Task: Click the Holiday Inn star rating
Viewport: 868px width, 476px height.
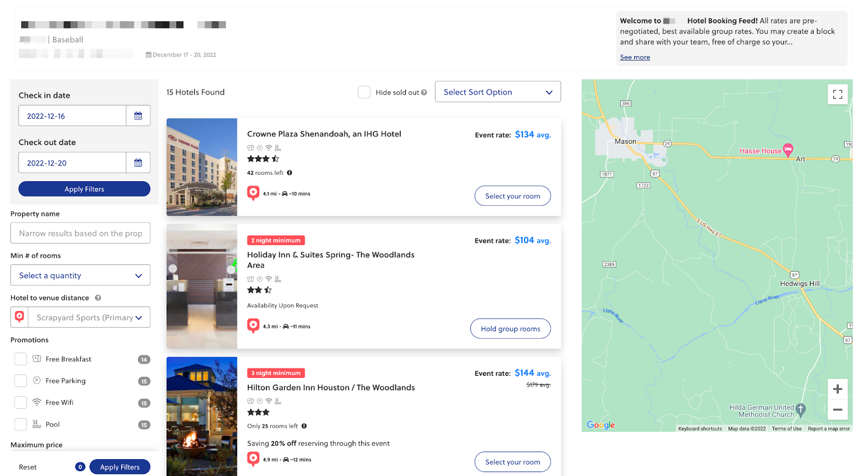Action: 259,290
